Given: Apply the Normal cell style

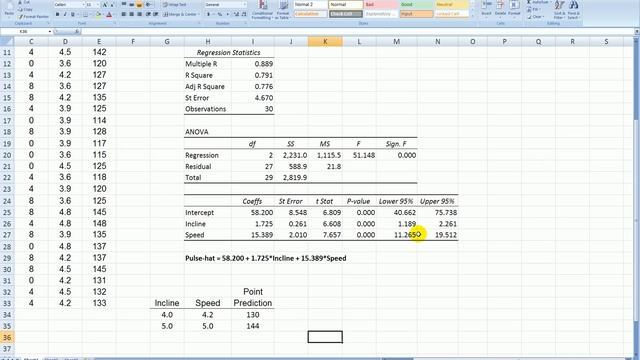Looking at the screenshot, I should click(x=346, y=4).
